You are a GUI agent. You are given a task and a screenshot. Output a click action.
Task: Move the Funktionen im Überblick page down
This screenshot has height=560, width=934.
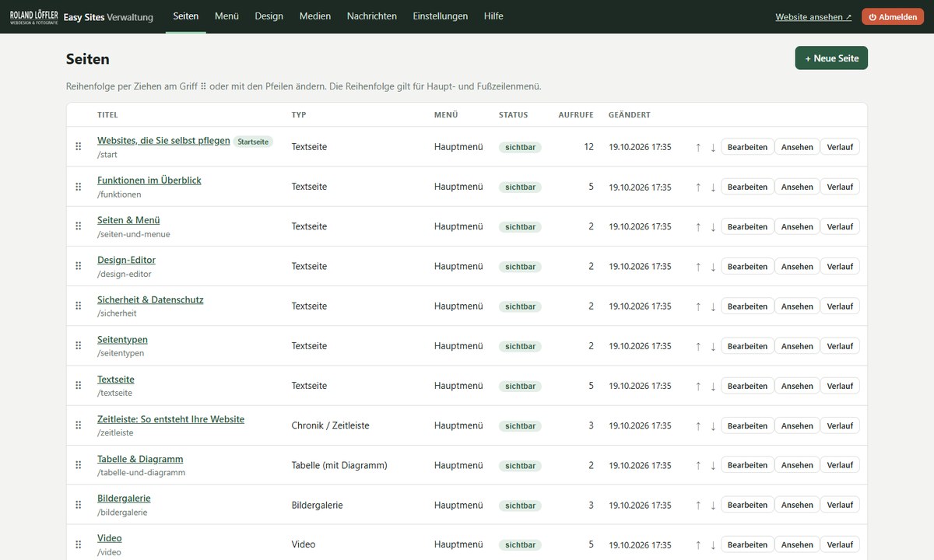(713, 187)
